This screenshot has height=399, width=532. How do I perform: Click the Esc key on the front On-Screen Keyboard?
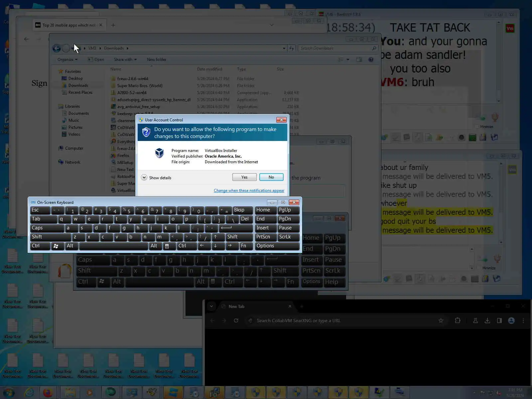click(x=40, y=210)
